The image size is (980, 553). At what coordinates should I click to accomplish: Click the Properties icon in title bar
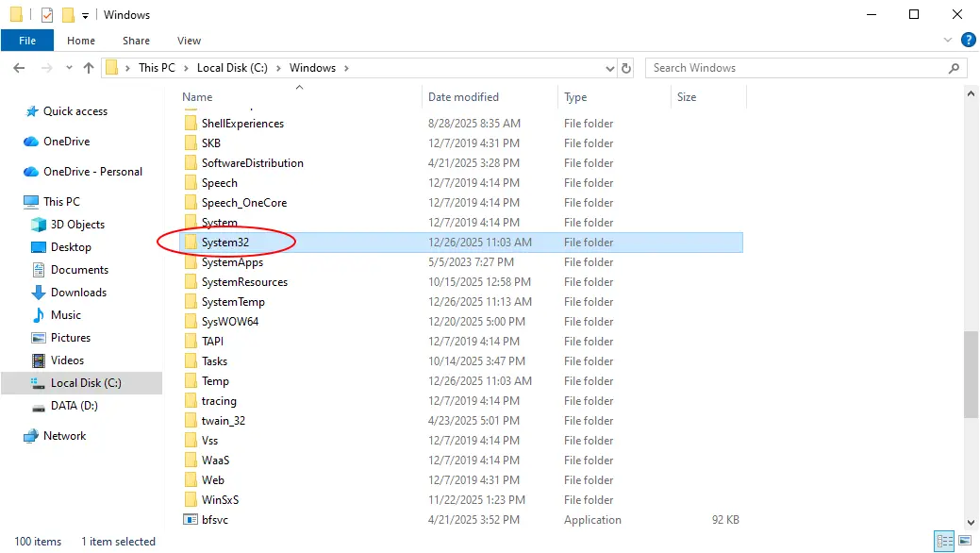click(47, 15)
